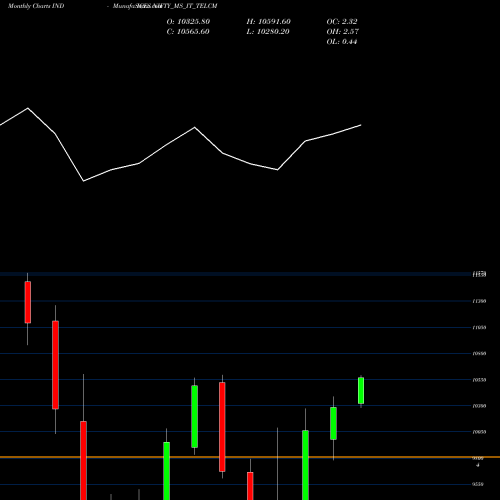The image size is (500, 500).
Task: Click the 'OL: 0.44' percentage label
Action: click(x=342, y=42)
